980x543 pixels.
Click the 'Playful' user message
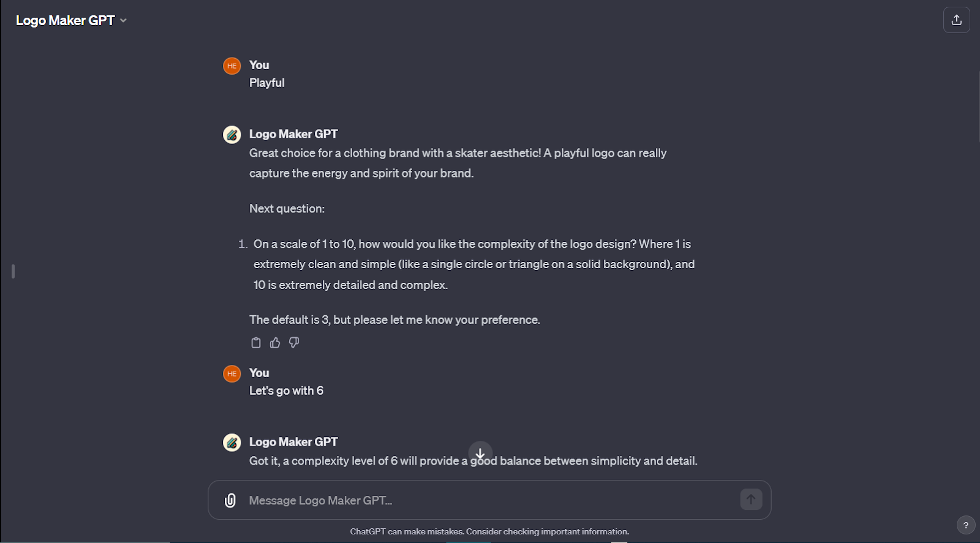click(x=266, y=82)
